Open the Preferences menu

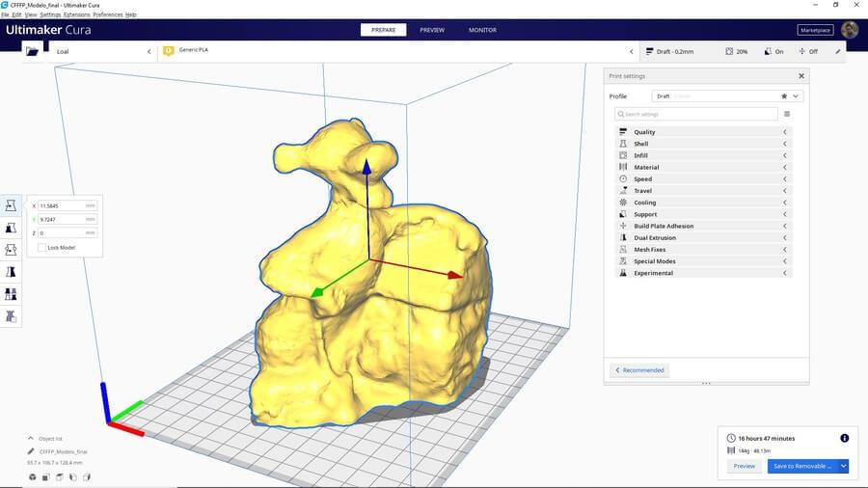click(108, 14)
